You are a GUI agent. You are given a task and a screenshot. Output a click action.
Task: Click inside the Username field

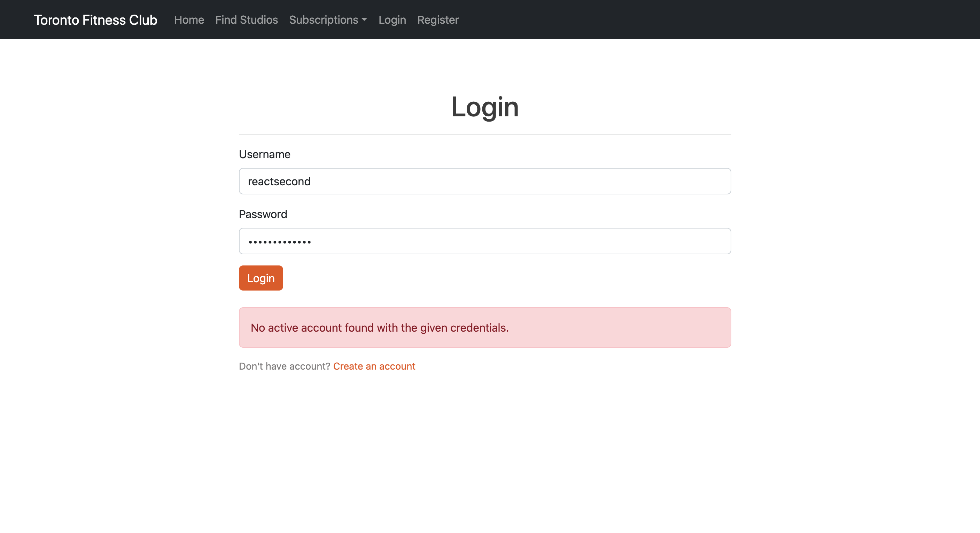pyautogui.click(x=485, y=181)
